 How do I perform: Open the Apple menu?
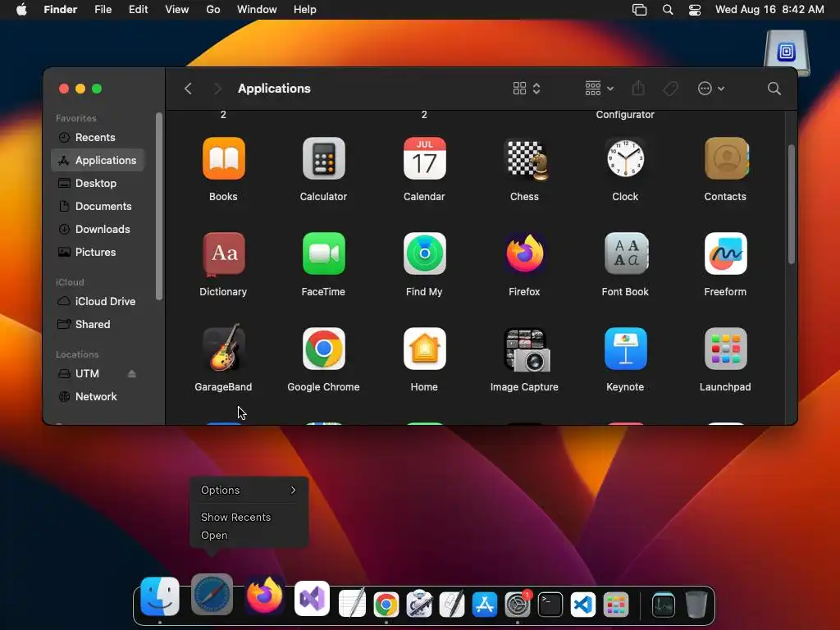pyautogui.click(x=21, y=10)
